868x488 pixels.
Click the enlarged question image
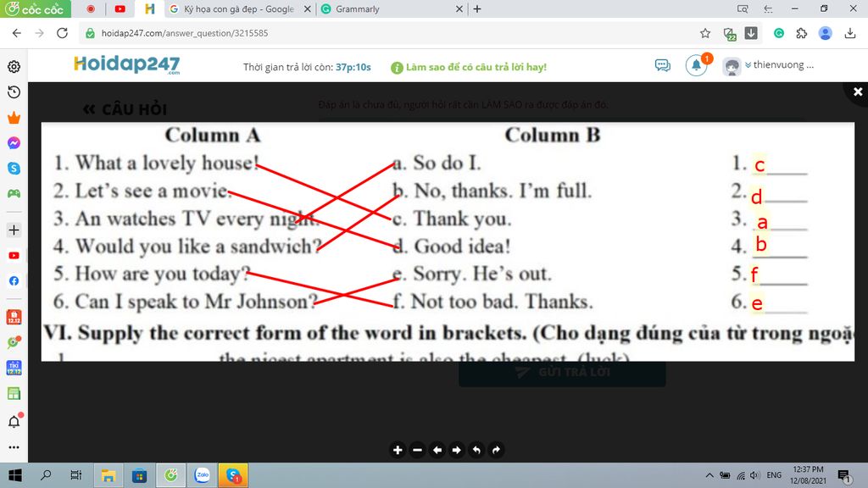pos(448,241)
